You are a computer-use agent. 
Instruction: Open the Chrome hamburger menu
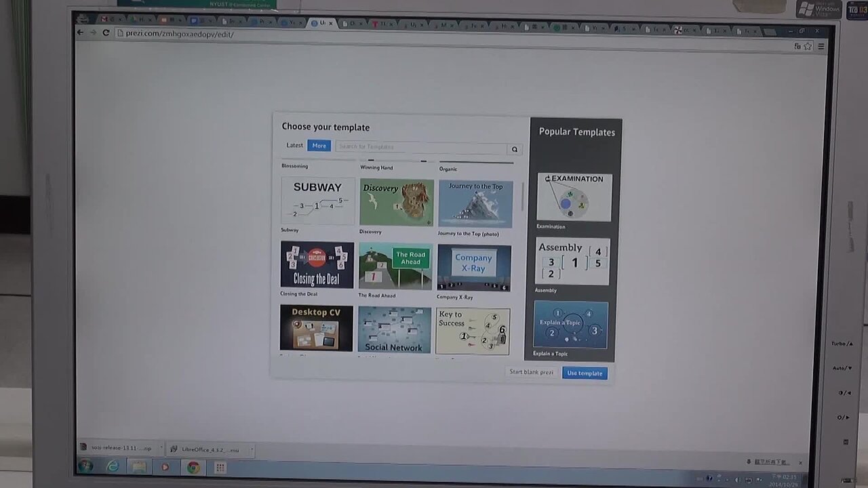[x=821, y=46]
